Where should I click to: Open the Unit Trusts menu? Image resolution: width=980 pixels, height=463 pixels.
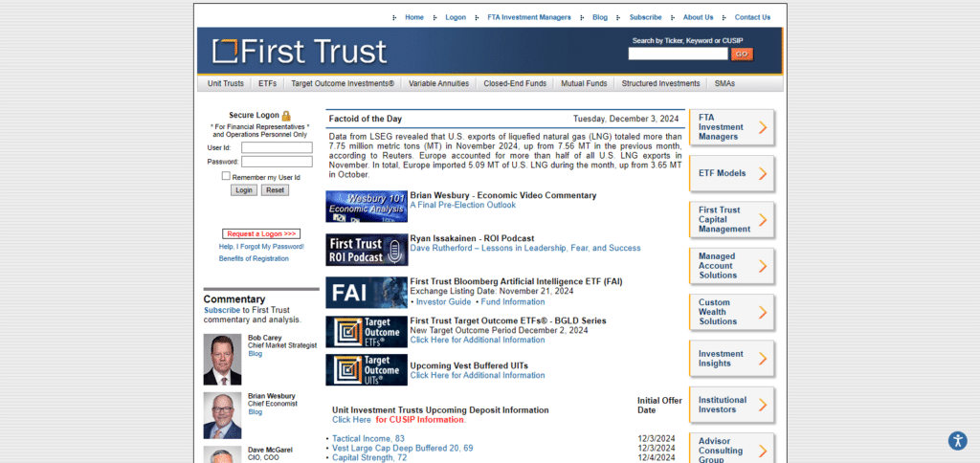(x=226, y=83)
